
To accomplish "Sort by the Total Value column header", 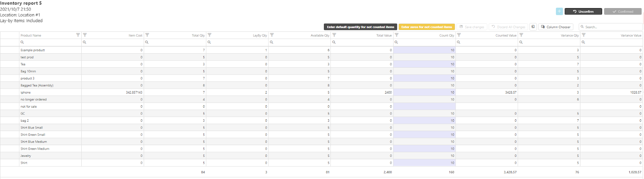I will 384,35.
